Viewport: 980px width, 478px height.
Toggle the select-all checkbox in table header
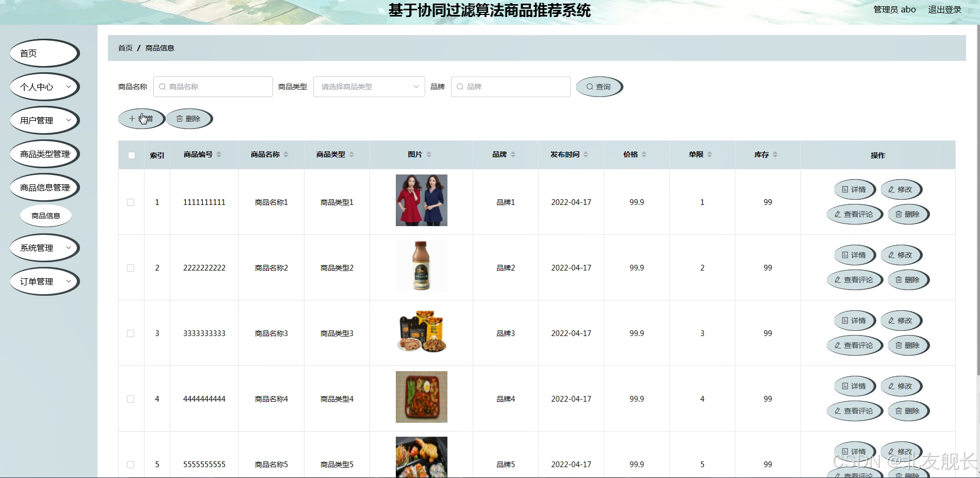point(131,155)
